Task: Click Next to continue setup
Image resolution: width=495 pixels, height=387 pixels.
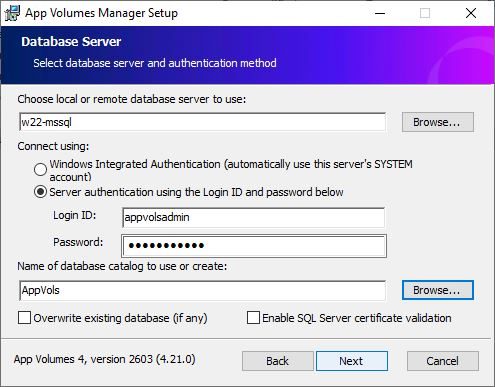Action: pyautogui.click(x=352, y=361)
